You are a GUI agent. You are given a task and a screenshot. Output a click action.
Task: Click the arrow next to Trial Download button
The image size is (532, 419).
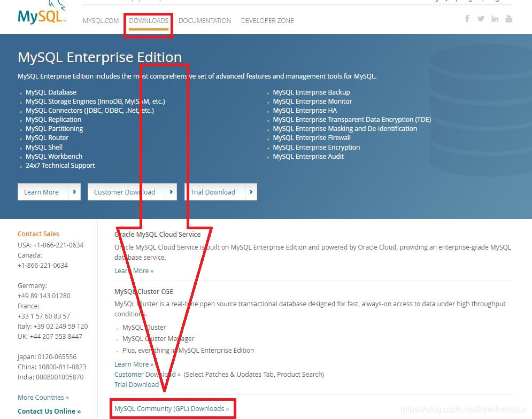click(251, 192)
